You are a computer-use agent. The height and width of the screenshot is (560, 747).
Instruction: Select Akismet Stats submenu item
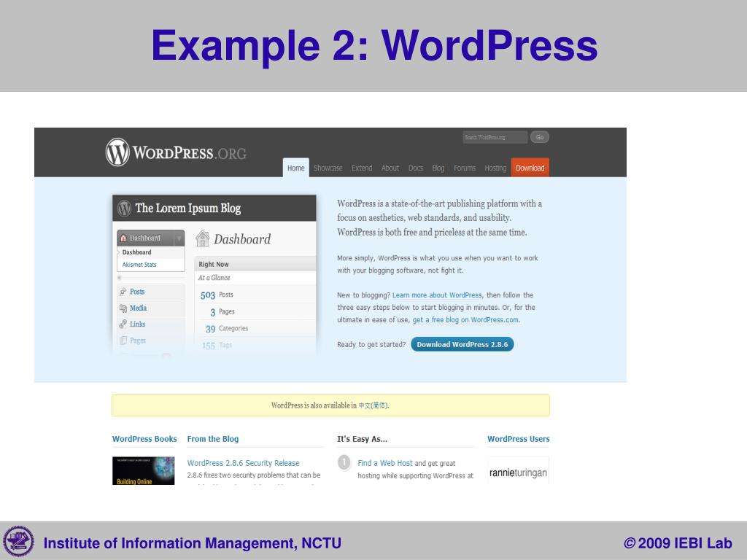(x=139, y=265)
